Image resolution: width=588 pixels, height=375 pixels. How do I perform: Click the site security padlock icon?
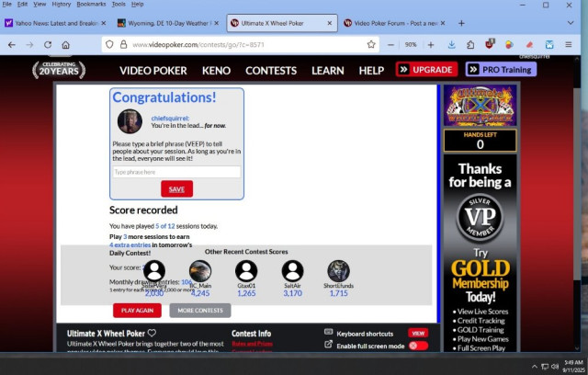pyautogui.click(x=123, y=45)
